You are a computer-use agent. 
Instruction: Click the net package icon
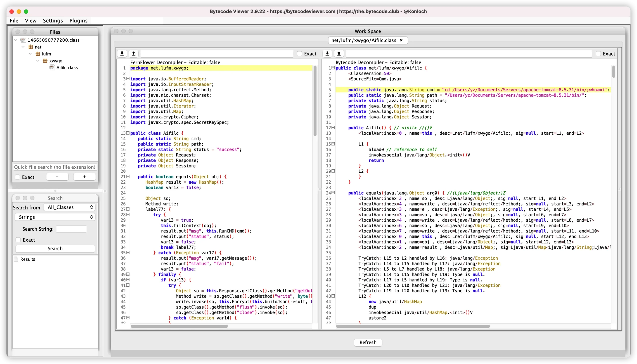(31, 47)
